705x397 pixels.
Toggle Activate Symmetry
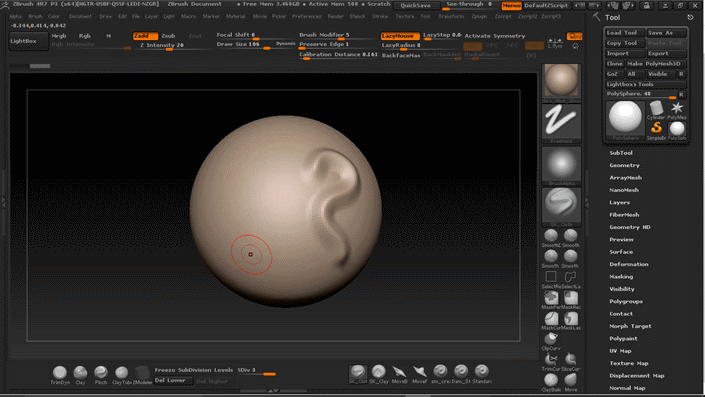(x=495, y=36)
